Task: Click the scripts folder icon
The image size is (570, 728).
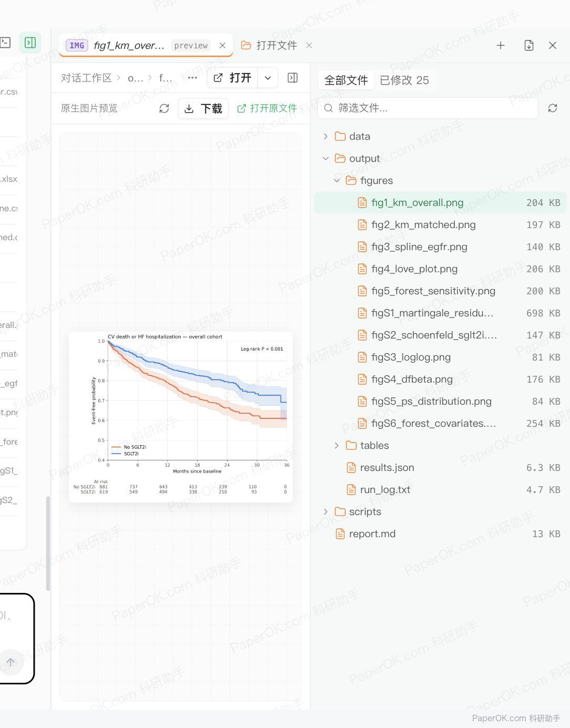Action: tap(340, 511)
